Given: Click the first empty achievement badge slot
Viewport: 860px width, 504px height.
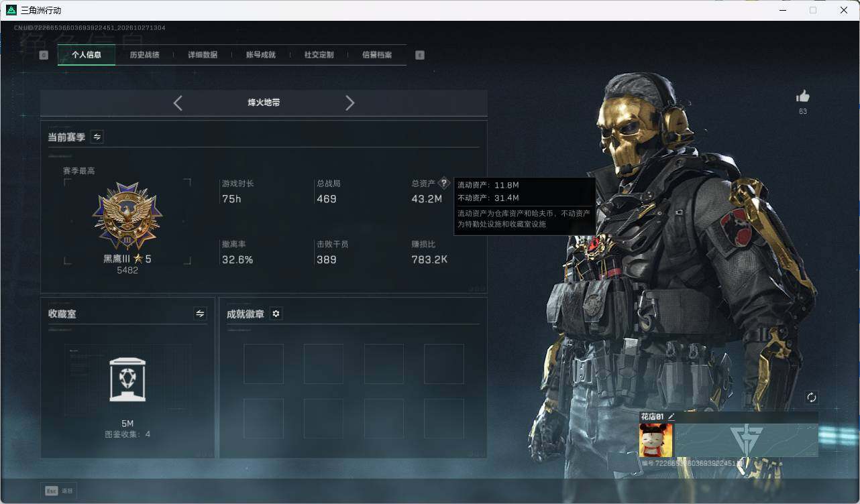Looking at the screenshot, I should pos(264,364).
